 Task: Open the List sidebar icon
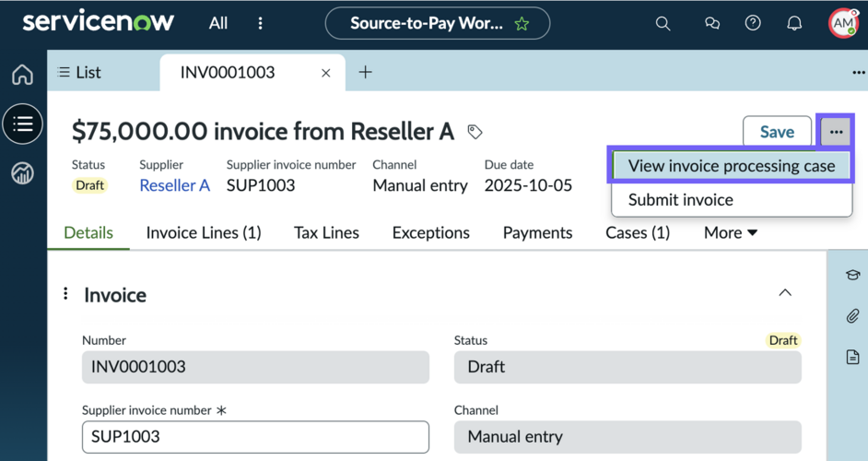[23, 124]
